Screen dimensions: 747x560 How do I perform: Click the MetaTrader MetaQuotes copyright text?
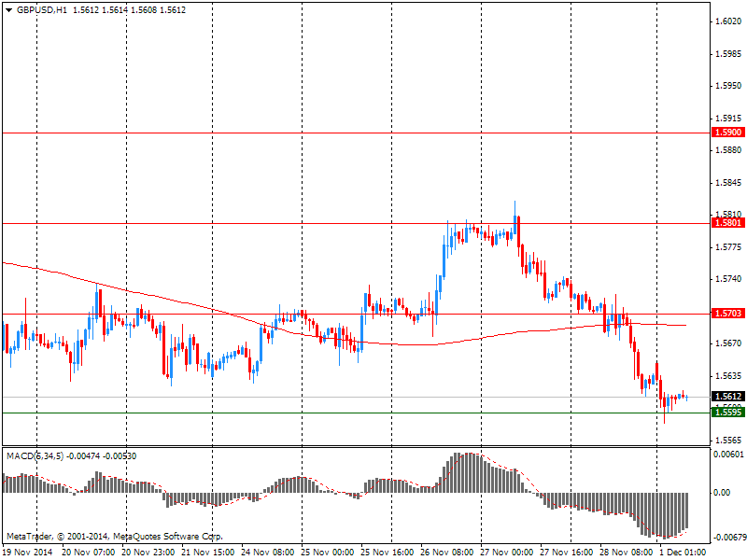114,537
